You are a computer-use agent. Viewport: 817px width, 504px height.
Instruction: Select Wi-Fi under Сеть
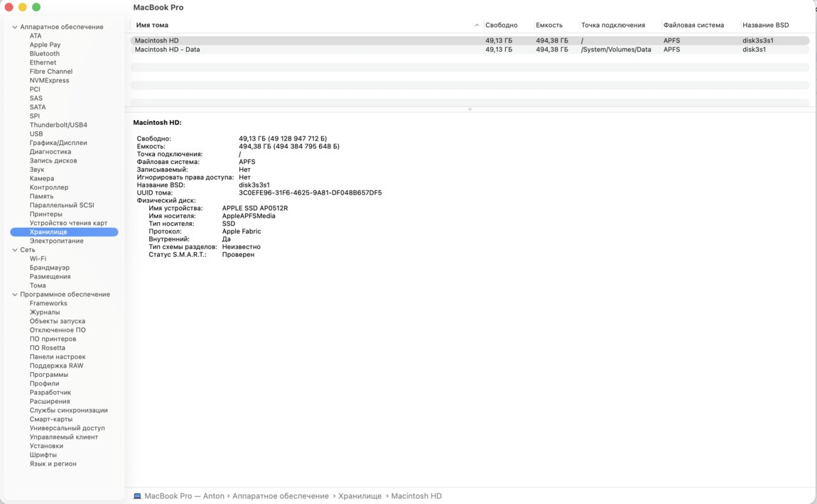tap(38, 259)
